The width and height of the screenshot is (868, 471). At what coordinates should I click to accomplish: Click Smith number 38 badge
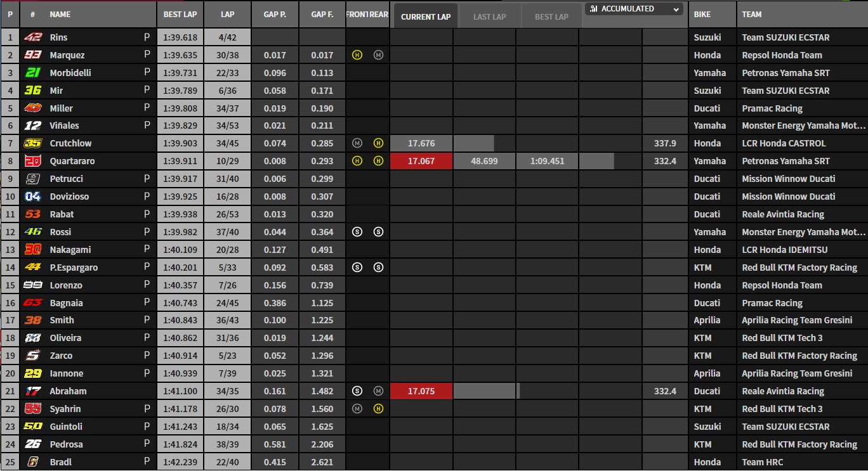click(32, 320)
